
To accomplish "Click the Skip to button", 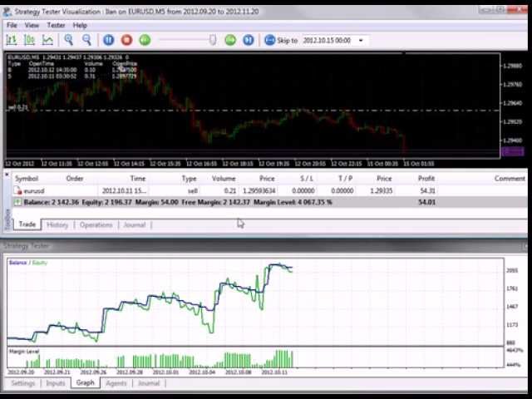I will coord(281,41).
